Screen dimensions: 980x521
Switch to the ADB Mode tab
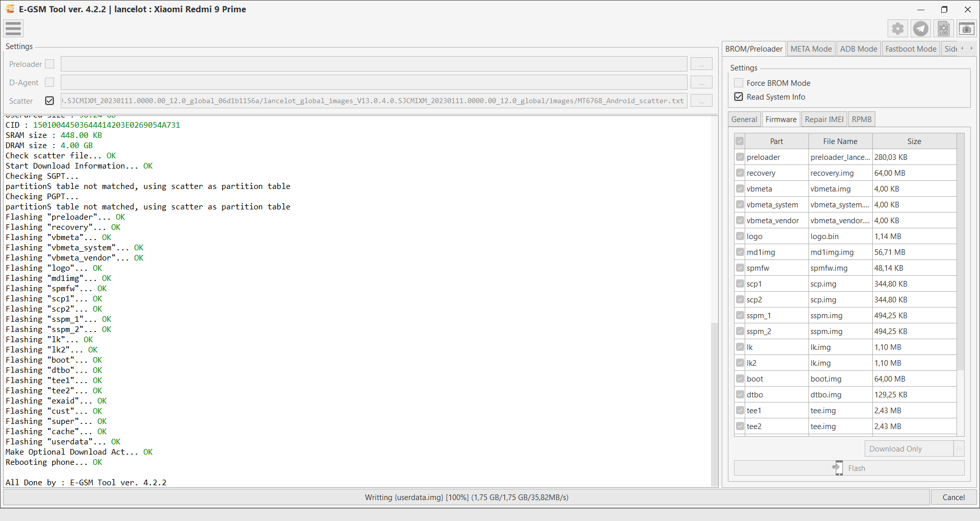tap(859, 49)
